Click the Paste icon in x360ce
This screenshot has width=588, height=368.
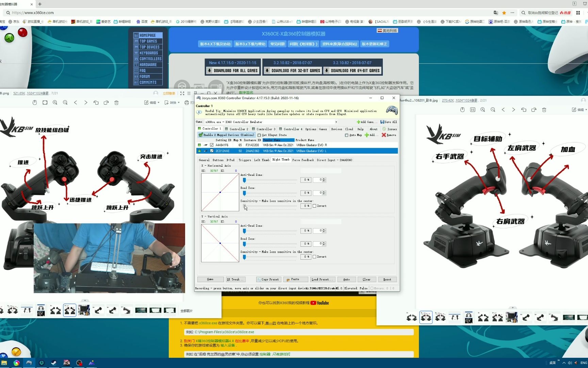pyautogui.click(x=288, y=279)
